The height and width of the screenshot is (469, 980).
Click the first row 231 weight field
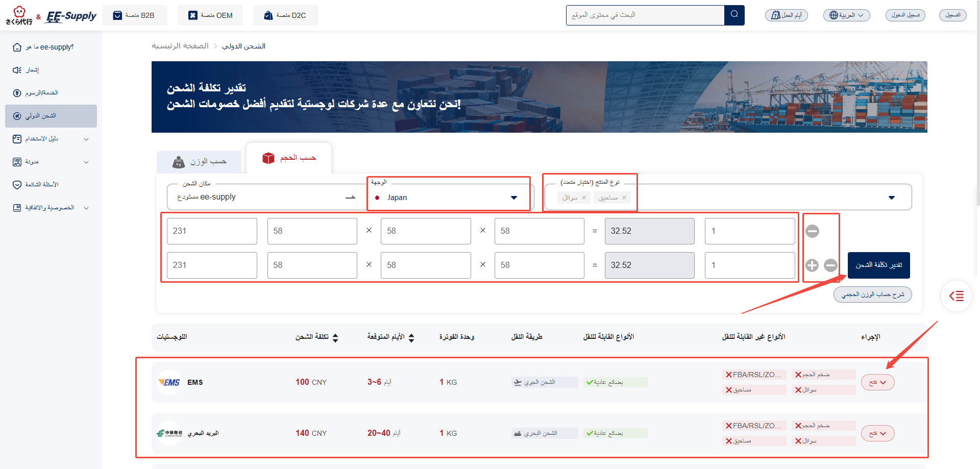(x=212, y=231)
